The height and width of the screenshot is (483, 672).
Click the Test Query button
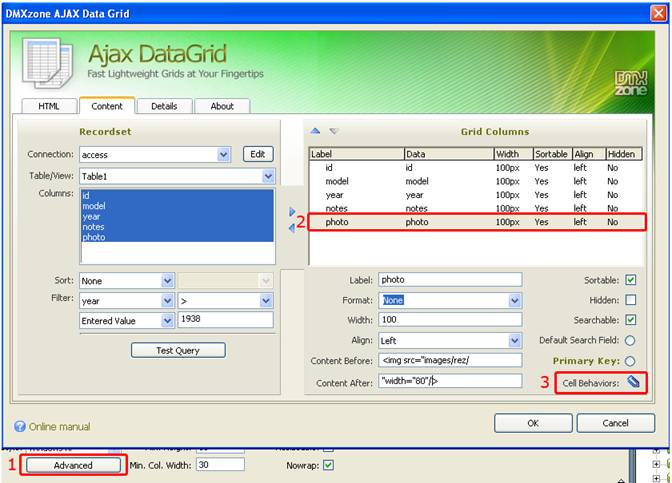point(178,350)
